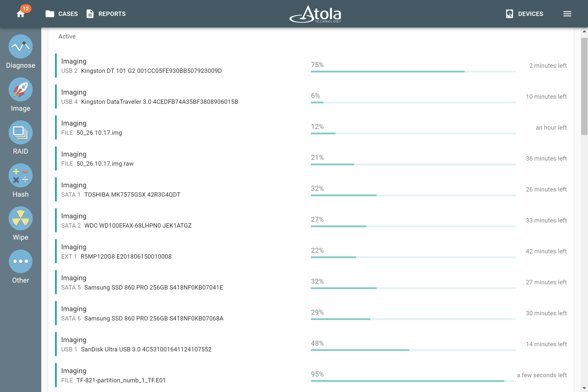Select the Wipe radiation icon
The height and width of the screenshot is (392, 588).
click(x=20, y=219)
